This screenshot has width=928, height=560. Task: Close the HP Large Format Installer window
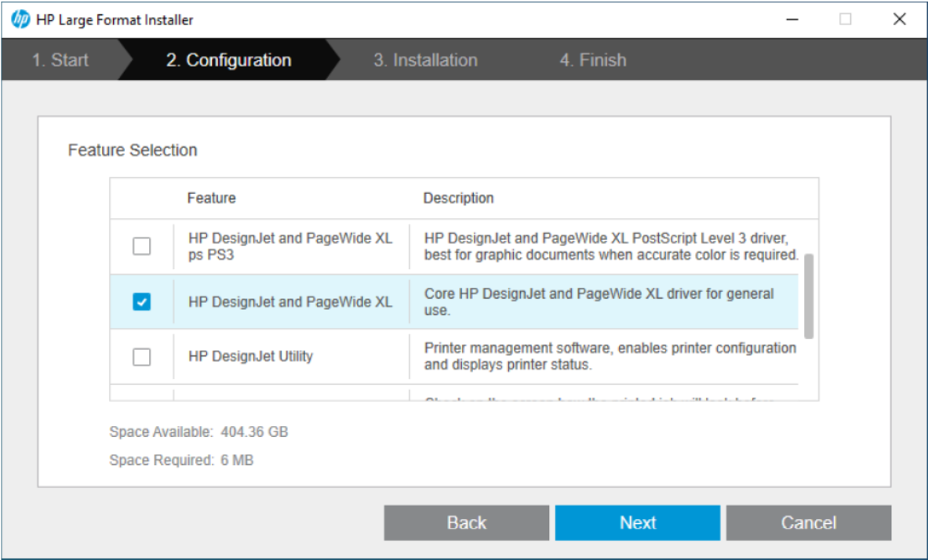900,20
